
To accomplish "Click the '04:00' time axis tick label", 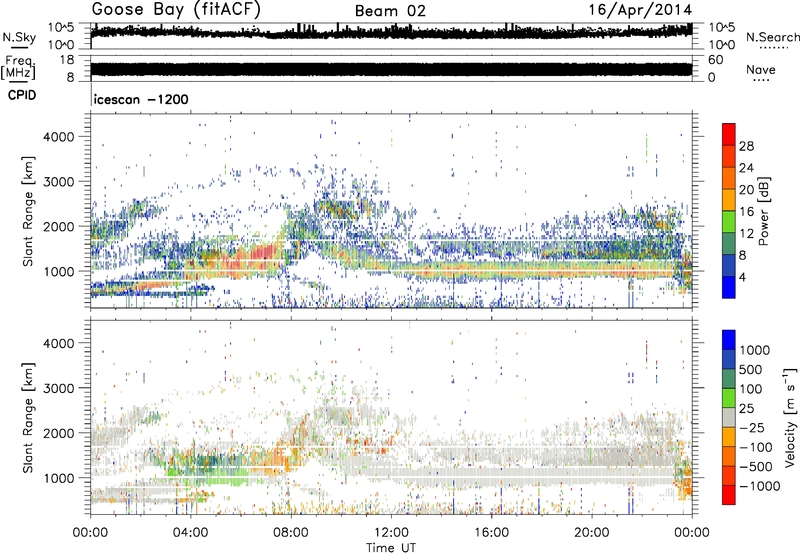I will pos(191,533).
